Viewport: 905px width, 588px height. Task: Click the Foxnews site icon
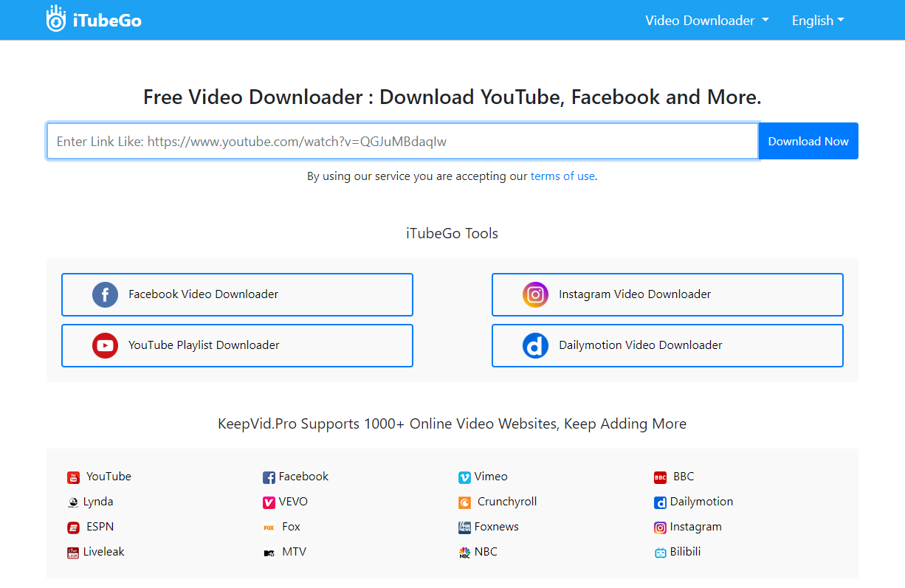tap(464, 528)
